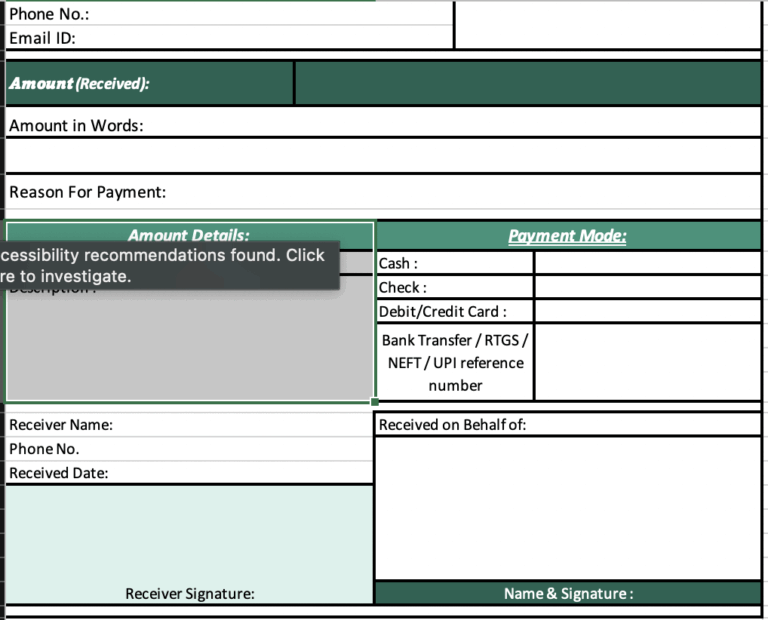This screenshot has width=768, height=620.
Task: Click the Bank Transfer / RTGS label cell
Action: click(455, 362)
